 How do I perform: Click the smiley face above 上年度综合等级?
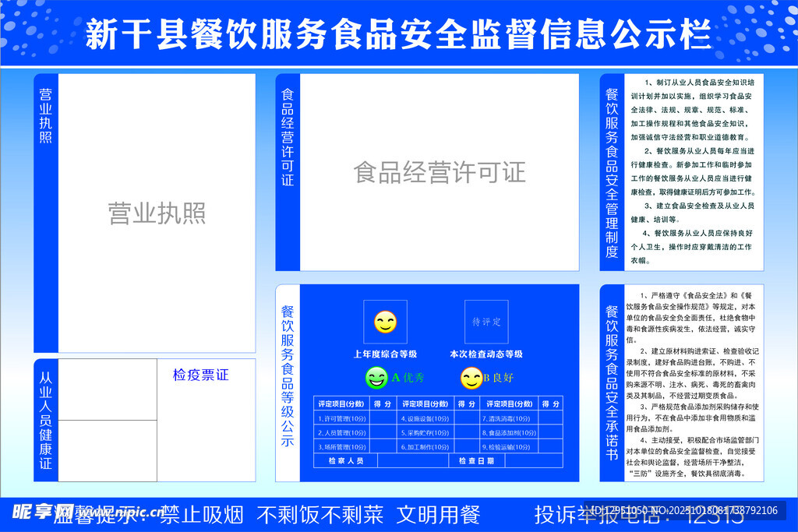click(385, 322)
